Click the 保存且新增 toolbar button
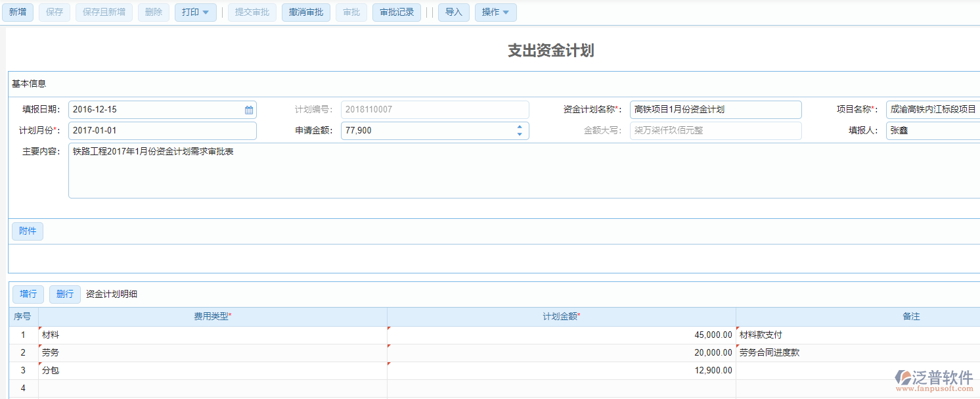 tap(103, 12)
